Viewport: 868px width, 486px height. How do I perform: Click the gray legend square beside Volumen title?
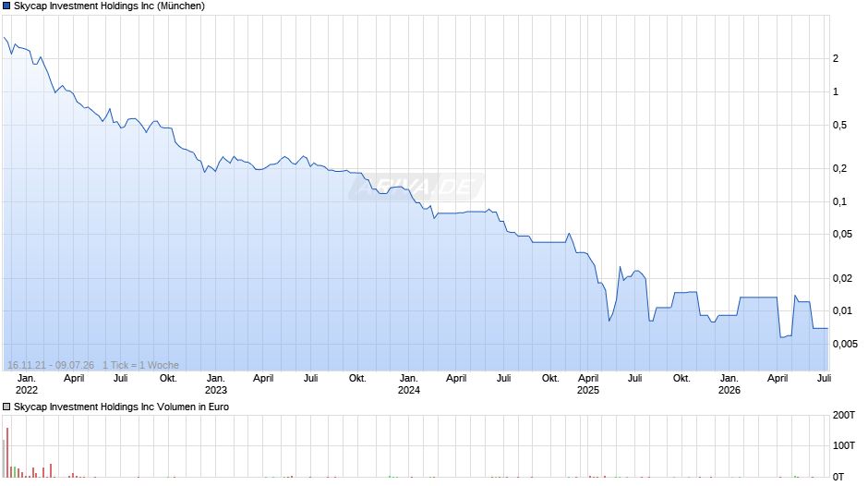(x=6, y=407)
